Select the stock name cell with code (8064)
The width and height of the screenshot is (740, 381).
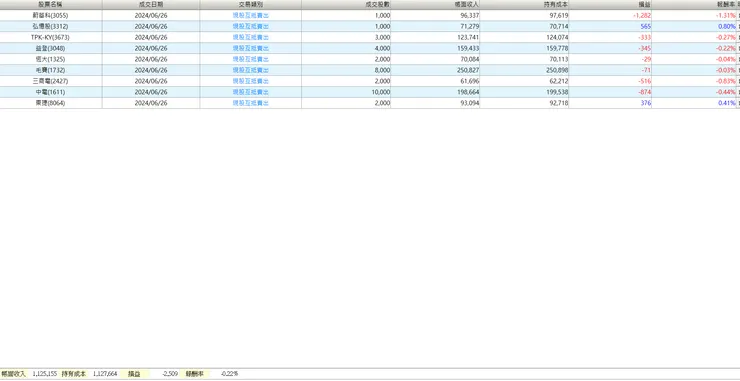tap(50, 103)
